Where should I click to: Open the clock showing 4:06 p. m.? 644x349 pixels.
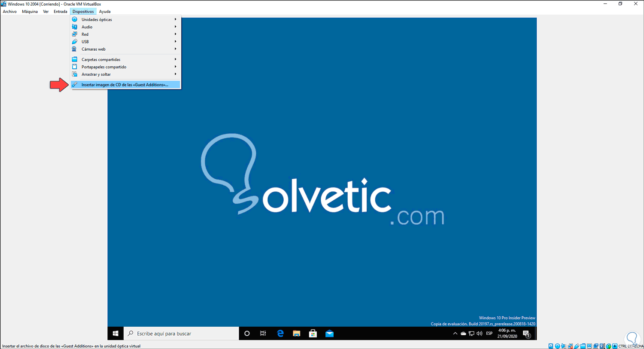click(508, 333)
